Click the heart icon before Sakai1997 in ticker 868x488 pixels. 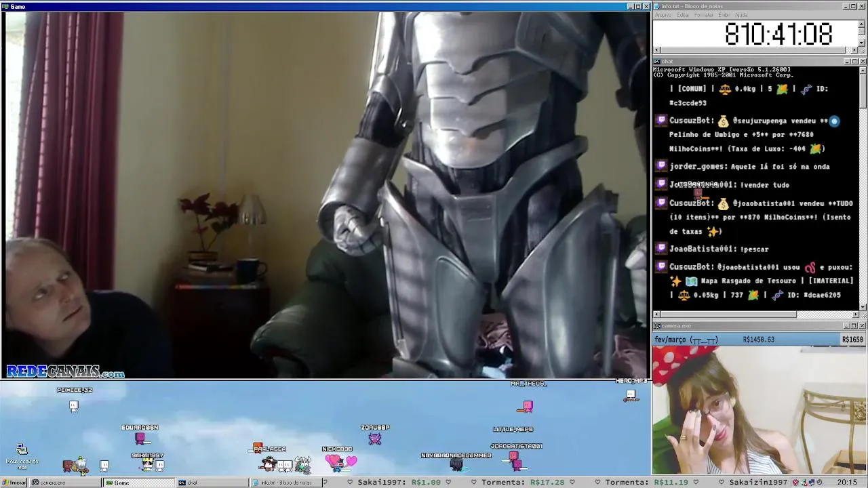click(351, 483)
